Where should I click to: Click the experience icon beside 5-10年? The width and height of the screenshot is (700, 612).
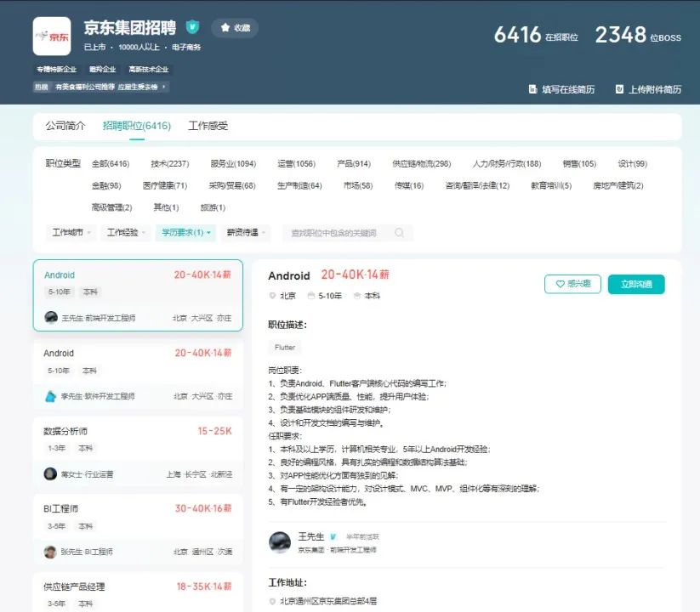(311, 296)
